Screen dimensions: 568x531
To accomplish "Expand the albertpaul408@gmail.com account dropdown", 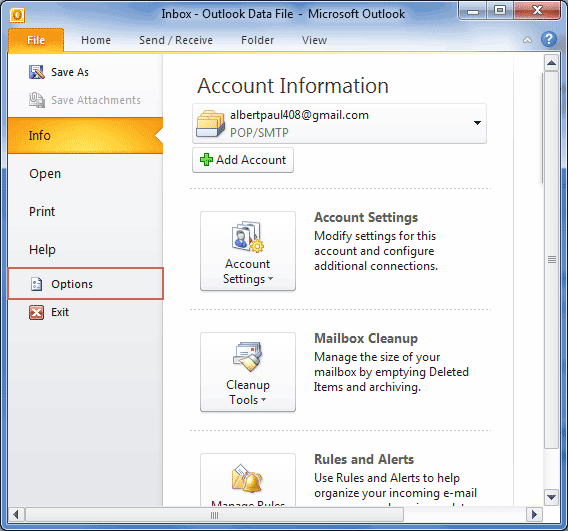I will 477,123.
